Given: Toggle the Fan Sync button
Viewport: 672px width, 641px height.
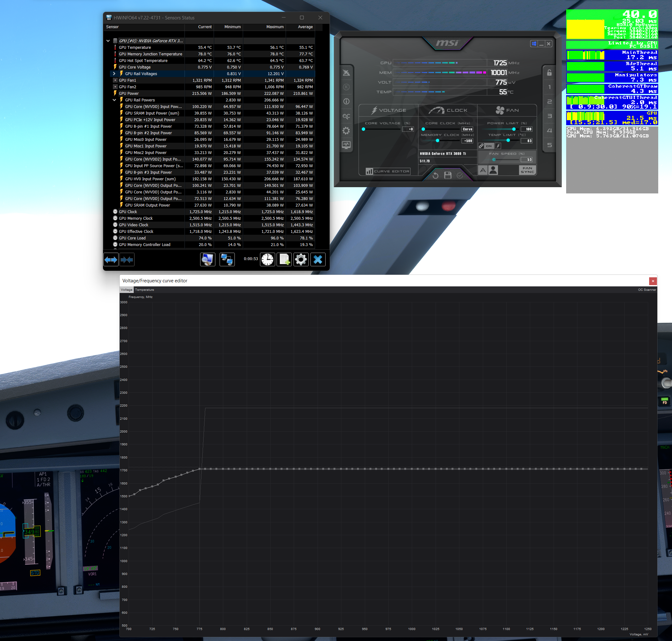Looking at the screenshot, I should coord(527,170).
